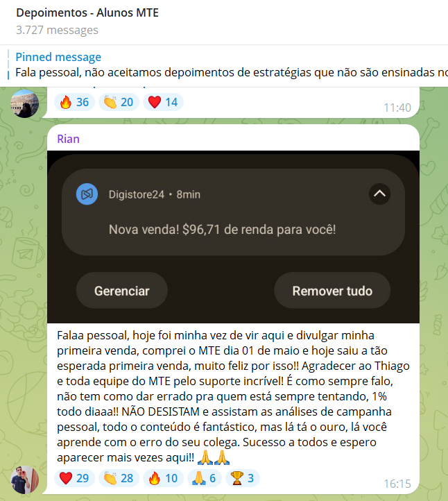
Task: Add the praying hands reaction showing 6
Action: click(205, 478)
